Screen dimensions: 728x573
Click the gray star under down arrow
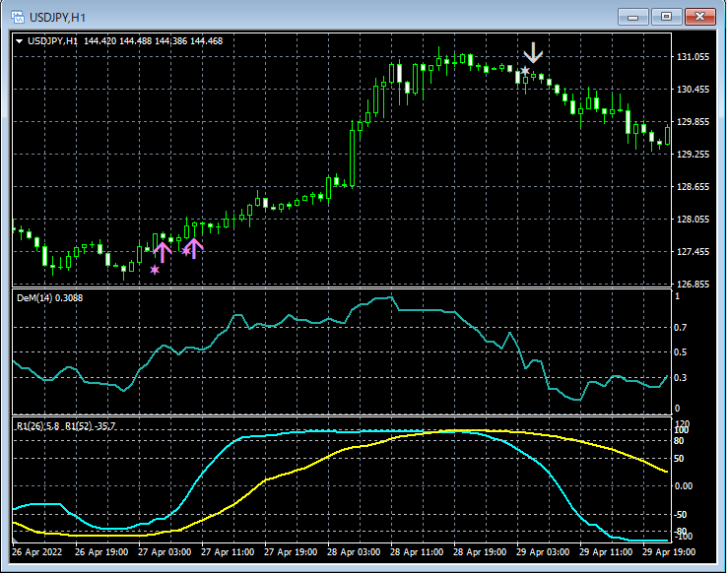click(x=526, y=72)
